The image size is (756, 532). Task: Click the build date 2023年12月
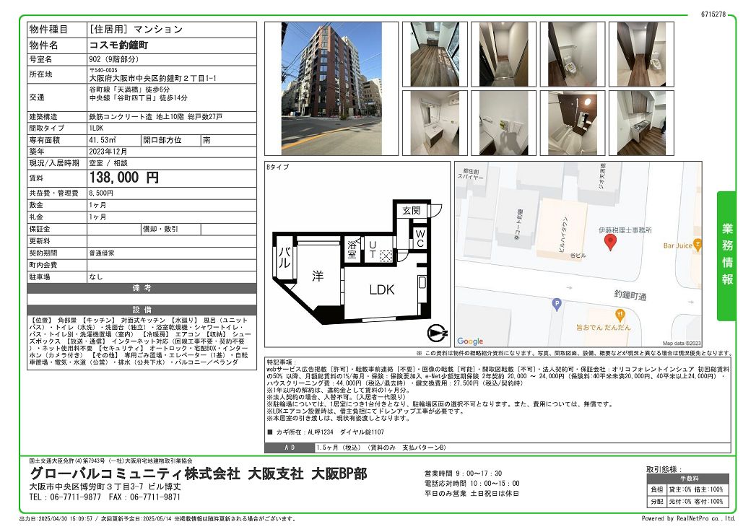pyautogui.click(x=108, y=152)
